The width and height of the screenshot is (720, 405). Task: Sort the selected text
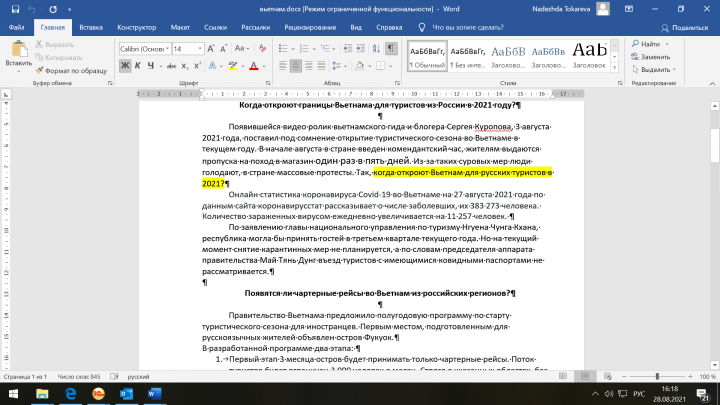376,49
